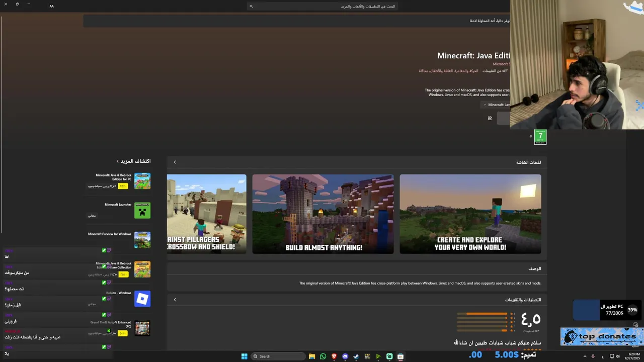Open the 'Build almost anything!' screenshot
Viewport: 644px width, 362px height.
(323, 214)
